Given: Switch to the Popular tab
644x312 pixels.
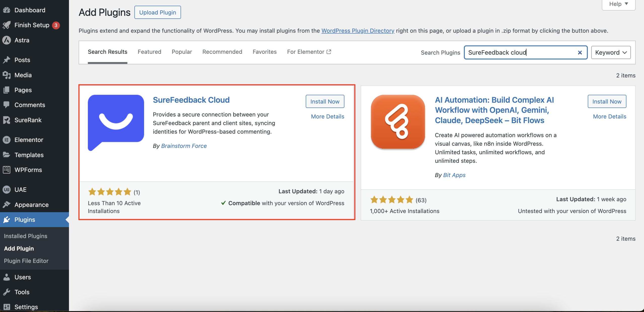Looking at the screenshot, I should (182, 52).
